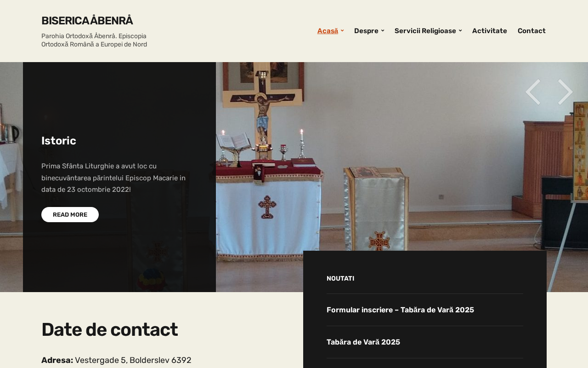Expand the Despre submenu chevron
Image resolution: width=588 pixels, height=368 pixels.
pos(383,31)
